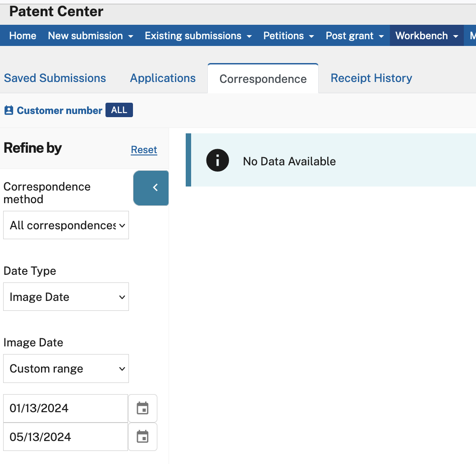Collapse the Refine by panel with chevron

tap(151, 188)
